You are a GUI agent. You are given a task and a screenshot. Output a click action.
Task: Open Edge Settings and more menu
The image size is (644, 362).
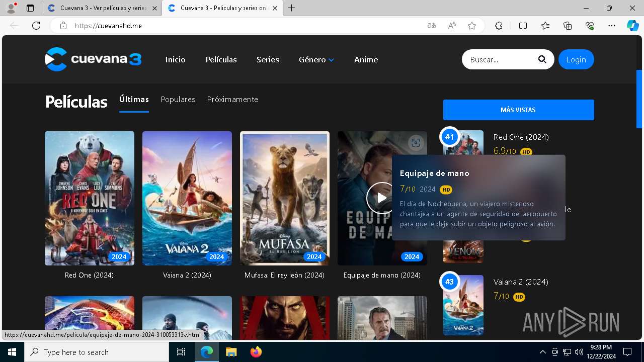pos(612,26)
